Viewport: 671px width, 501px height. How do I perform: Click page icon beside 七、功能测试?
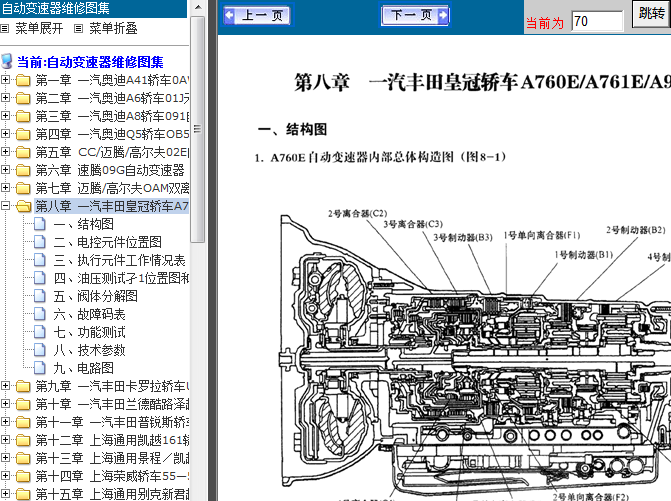point(40,332)
